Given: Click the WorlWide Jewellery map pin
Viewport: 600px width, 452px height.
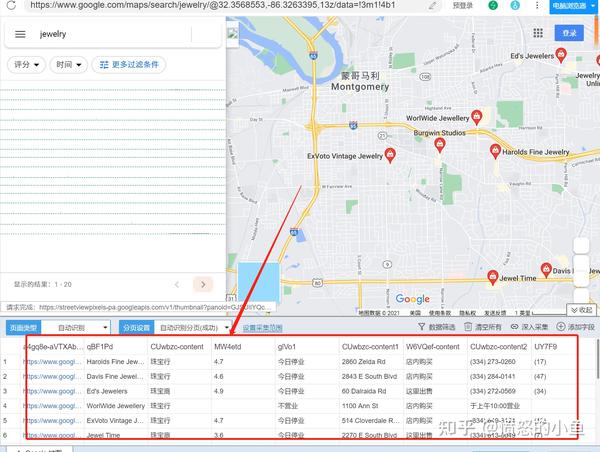Looking at the screenshot, I should coord(476,117).
